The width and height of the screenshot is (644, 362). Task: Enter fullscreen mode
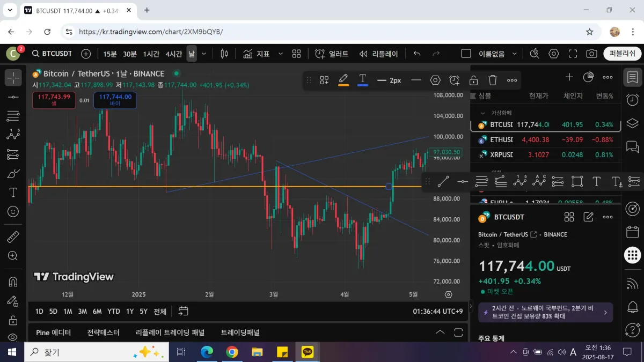point(573,54)
